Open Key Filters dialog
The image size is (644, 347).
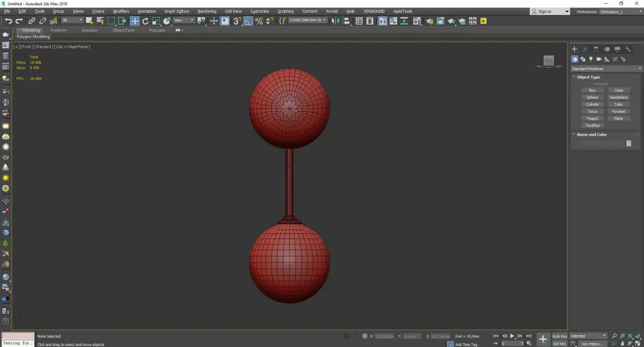click(x=592, y=344)
